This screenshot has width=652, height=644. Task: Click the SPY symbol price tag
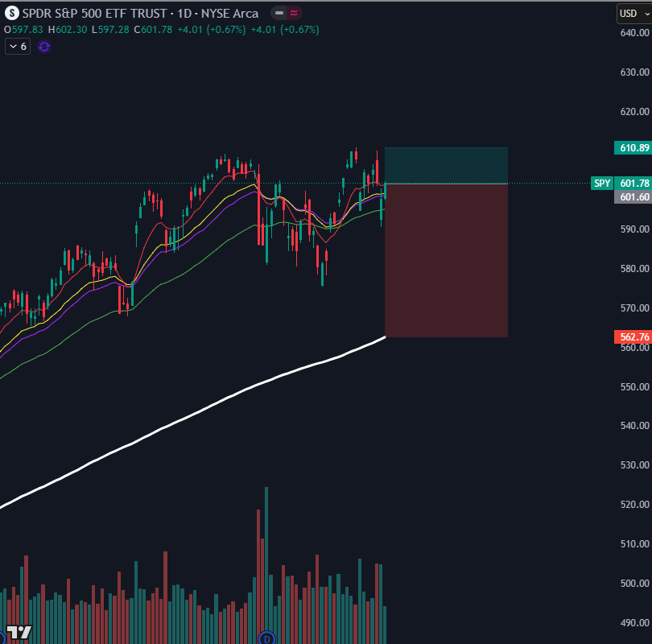pos(601,184)
